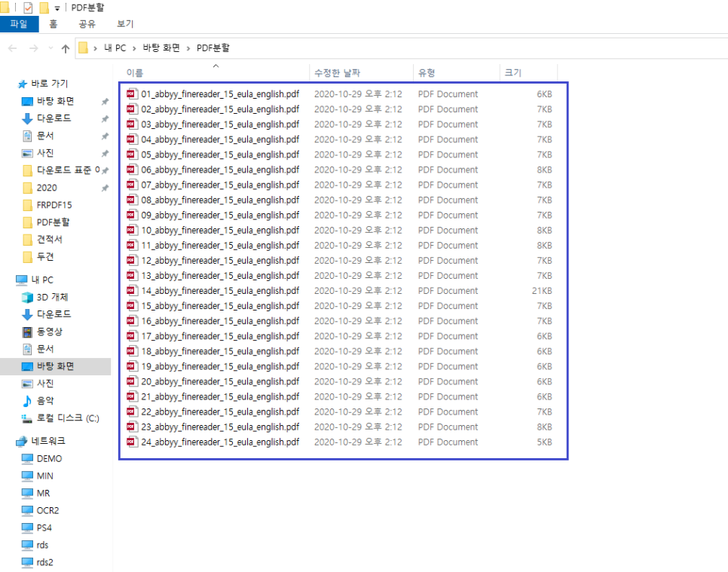Open the 2020 folder in sidebar
728x572 pixels.
click(47, 188)
